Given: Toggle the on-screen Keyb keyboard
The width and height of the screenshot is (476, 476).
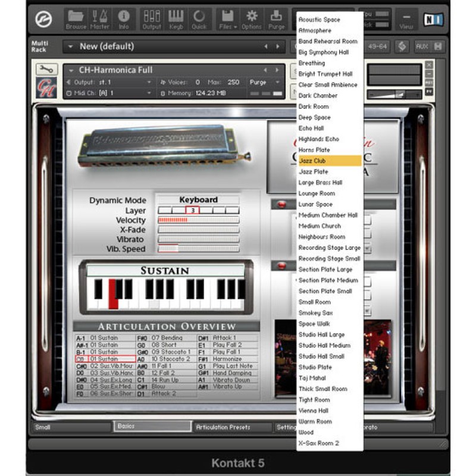Looking at the screenshot, I should (176, 18).
